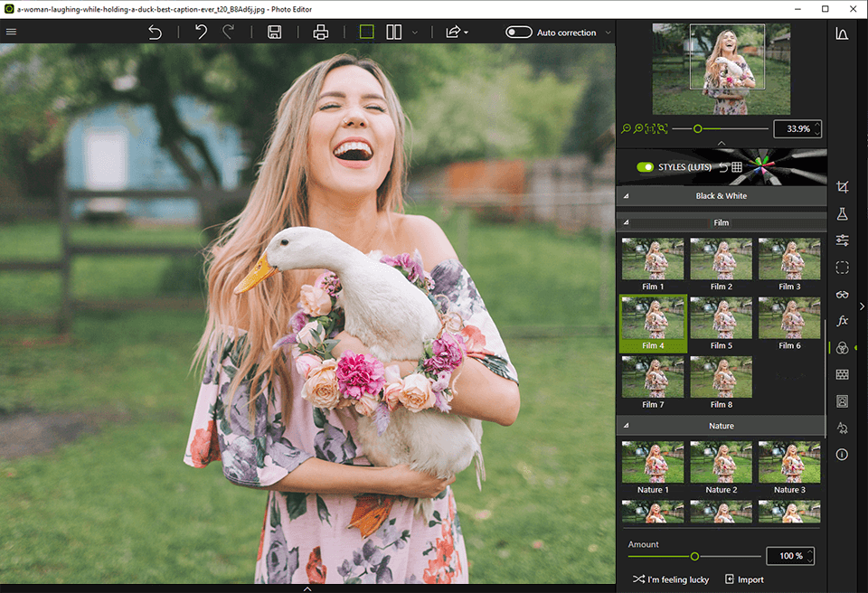This screenshot has height=593, width=868.
Task: Click the Undo arrow in toolbar
Action: coord(201,33)
